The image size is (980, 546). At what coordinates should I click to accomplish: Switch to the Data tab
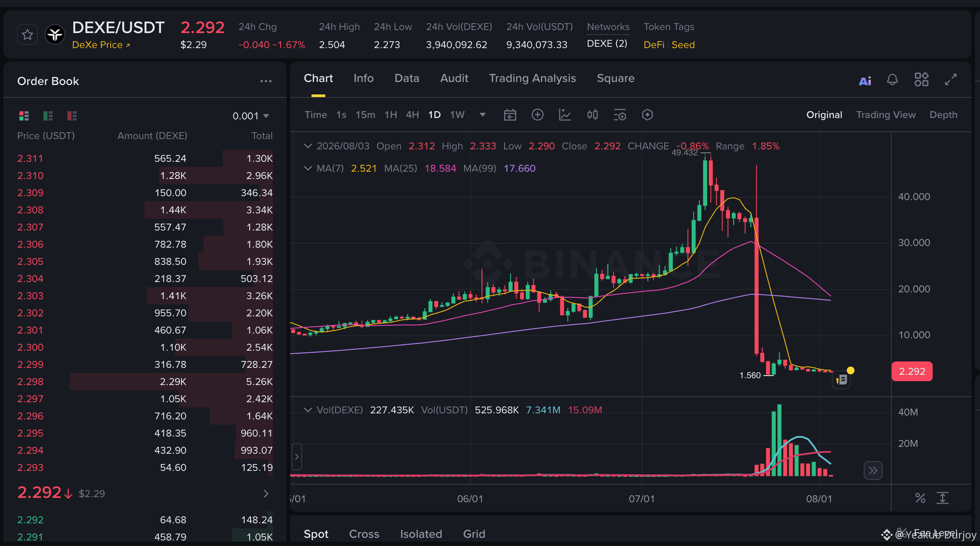(x=407, y=78)
